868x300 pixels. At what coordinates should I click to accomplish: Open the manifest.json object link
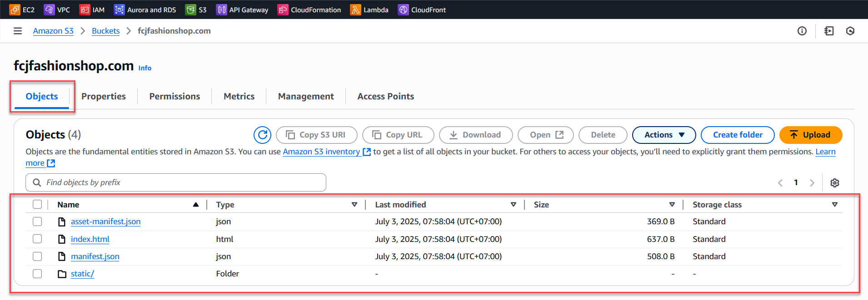[95, 256]
